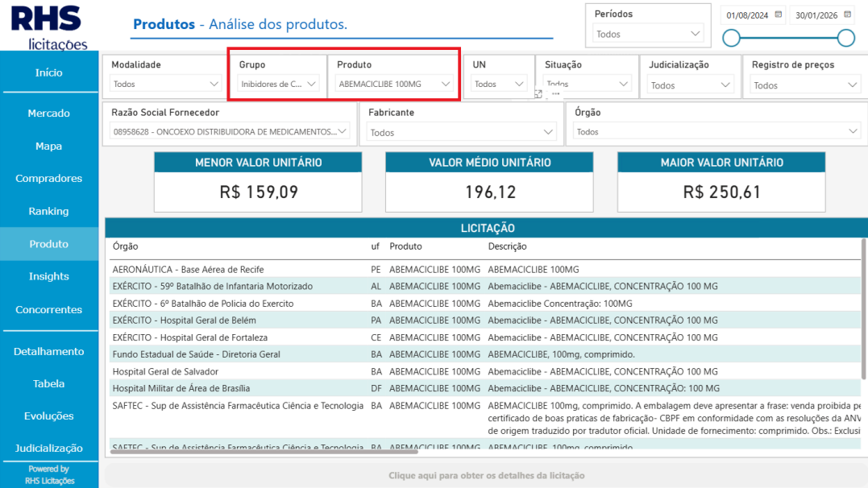Screen dimensions: 868x488
Task: Sort by the uf column header
Action: pyautogui.click(x=376, y=246)
